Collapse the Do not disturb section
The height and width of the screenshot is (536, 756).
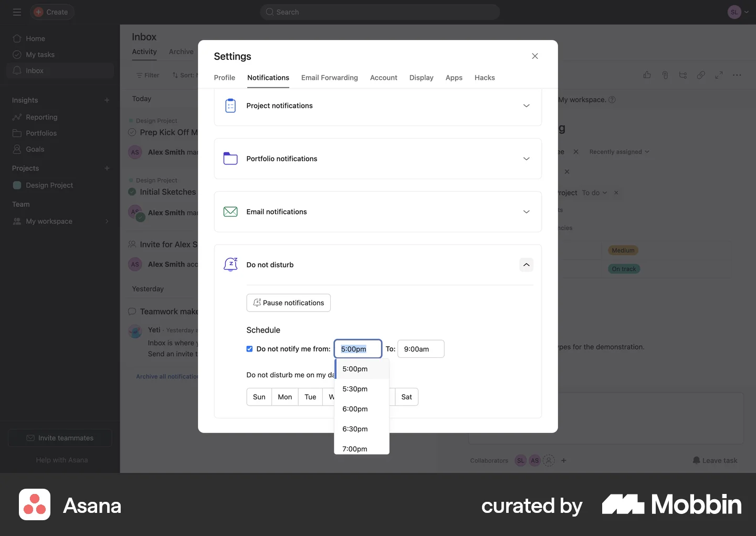(x=527, y=265)
